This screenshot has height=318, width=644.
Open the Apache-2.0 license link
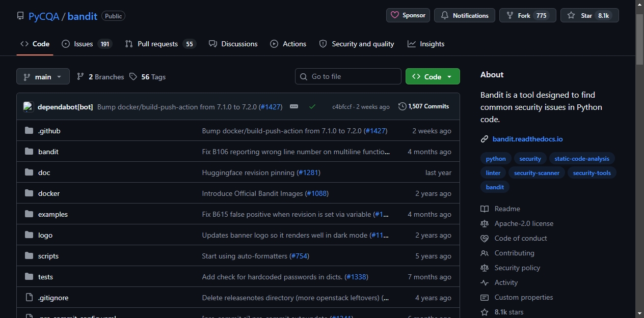[x=517, y=223]
